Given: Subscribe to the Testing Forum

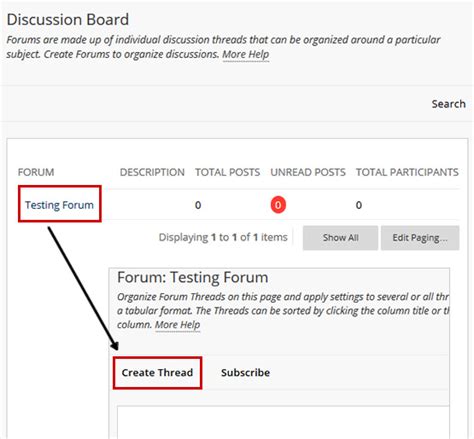Looking at the screenshot, I should [x=245, y=372].
